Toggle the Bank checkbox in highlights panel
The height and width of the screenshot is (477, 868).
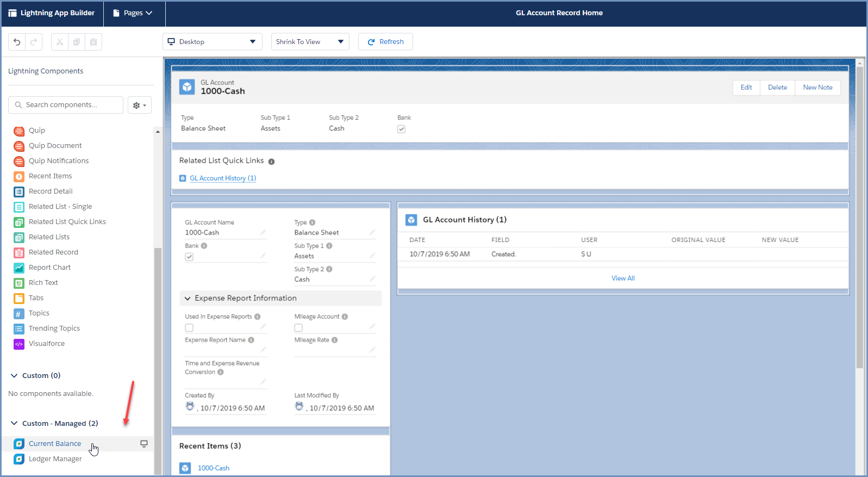[401, 129]
